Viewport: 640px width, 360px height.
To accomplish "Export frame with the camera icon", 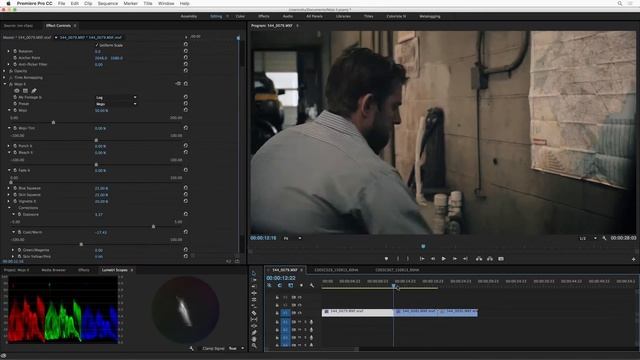I will click(501, 259).
